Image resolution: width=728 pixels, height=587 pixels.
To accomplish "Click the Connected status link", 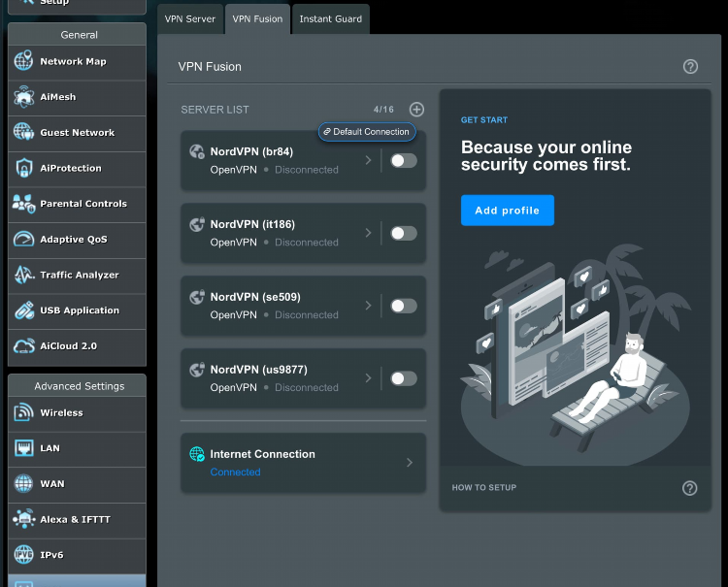I will coord(235,472).
